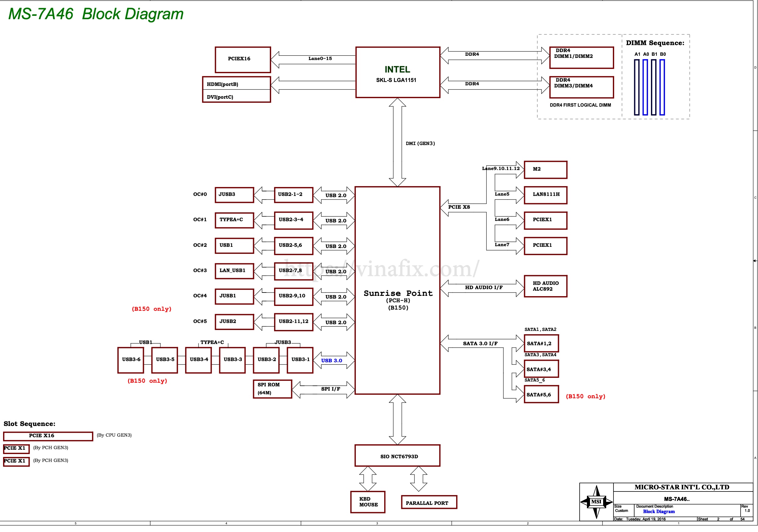Click the USB3-2 block

266,360
